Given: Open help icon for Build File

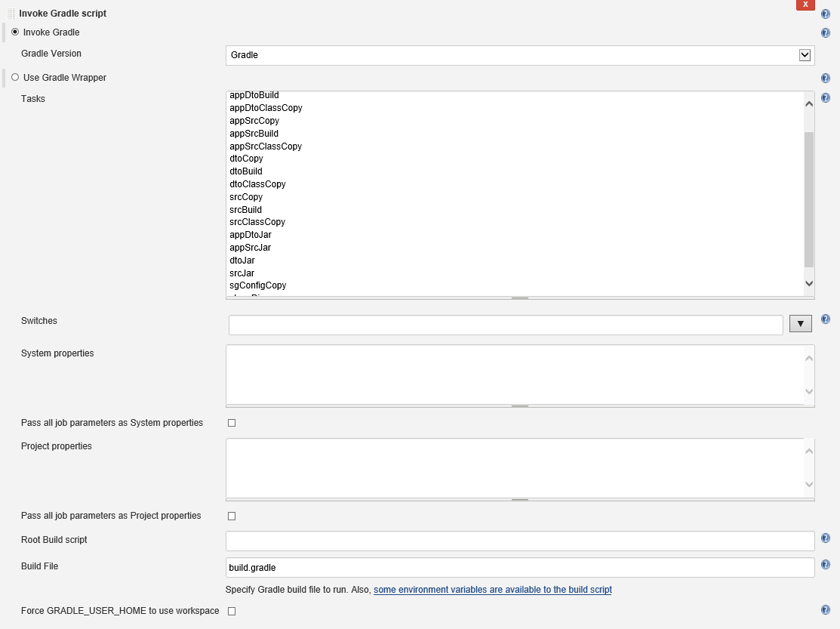Looking at the screenshot, I should click(826, 565).
